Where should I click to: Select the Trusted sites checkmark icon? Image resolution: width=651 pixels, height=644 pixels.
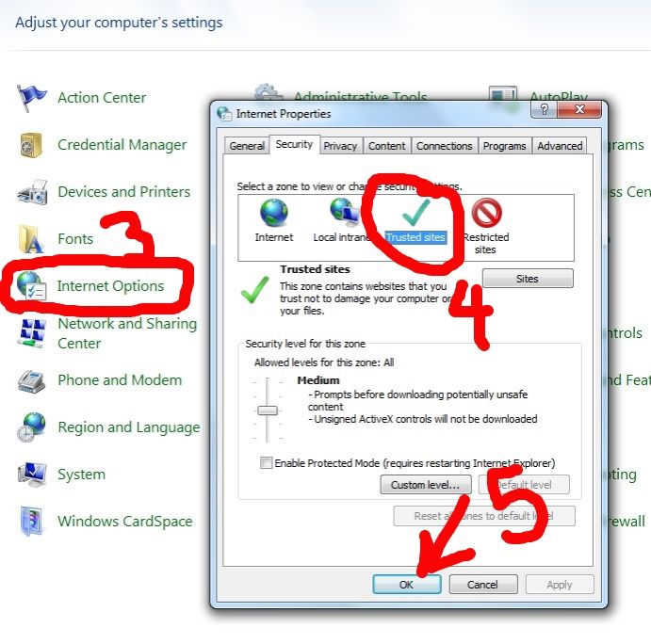coord(415,213)
